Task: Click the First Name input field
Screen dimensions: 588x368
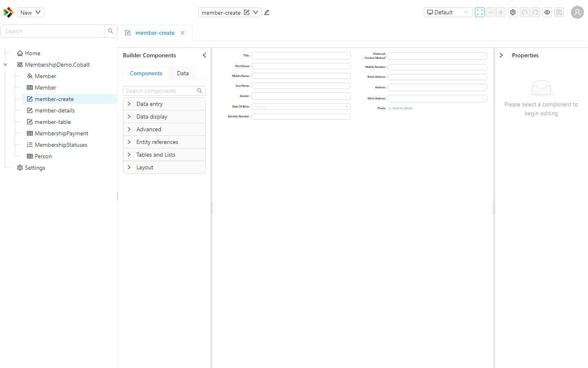Action: pos(301,66)
